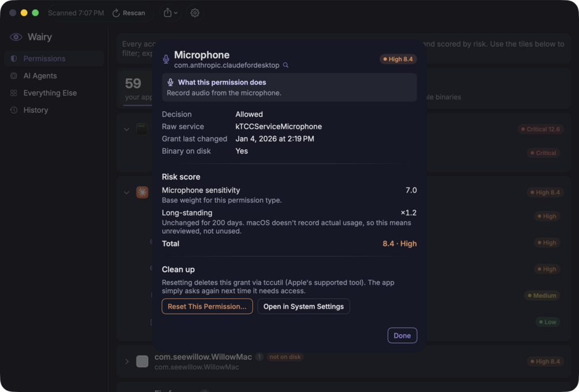This screenshot has height=392, width=579.
Task: Click the AI Agents chip icon
Action: pos(14,75)
